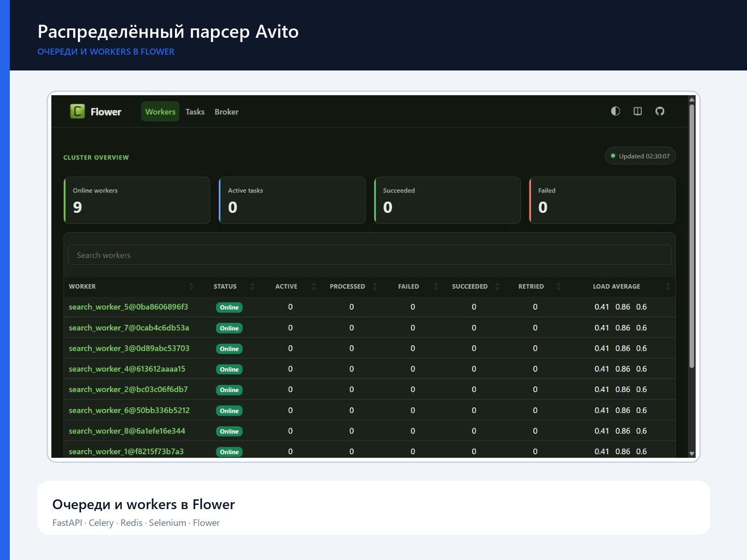747x560 pixels.
Task: Click Online badge for search_worker_4
Action: coord(229,370)
